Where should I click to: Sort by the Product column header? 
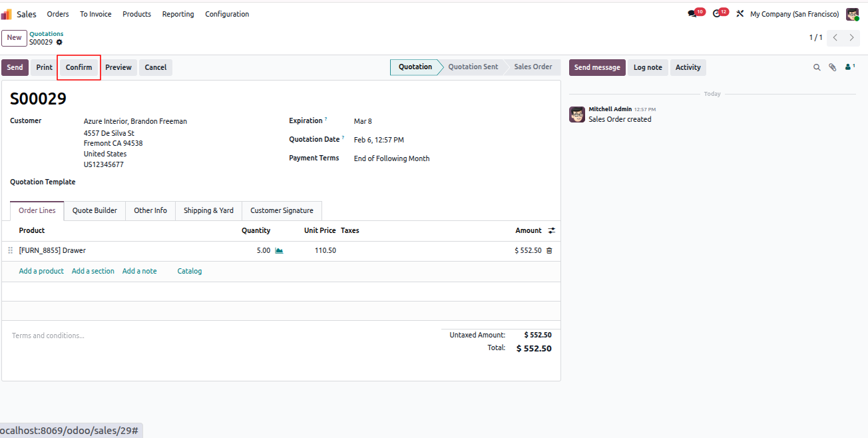[x=32, y=230]
